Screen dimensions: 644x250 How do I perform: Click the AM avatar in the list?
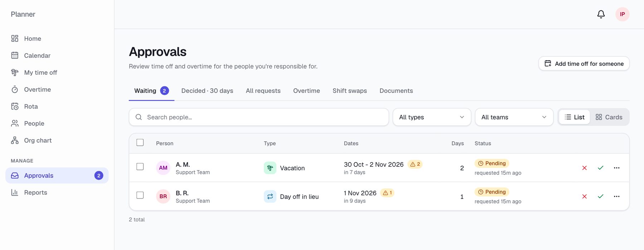(163, 168)
